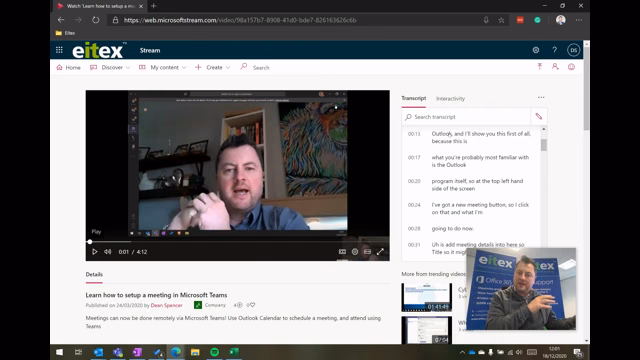The image size is (640, 360).
Task: Open browser settings and more menu
Action: click(x=579, y=20)
